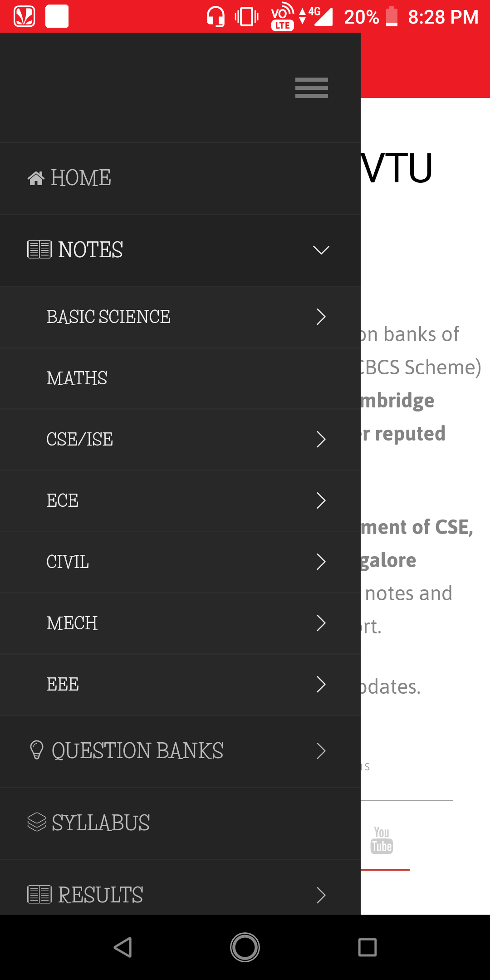
Task: Expand the BASIC SCIENCE submenu arrow
Action: click(x=321, y=317)
